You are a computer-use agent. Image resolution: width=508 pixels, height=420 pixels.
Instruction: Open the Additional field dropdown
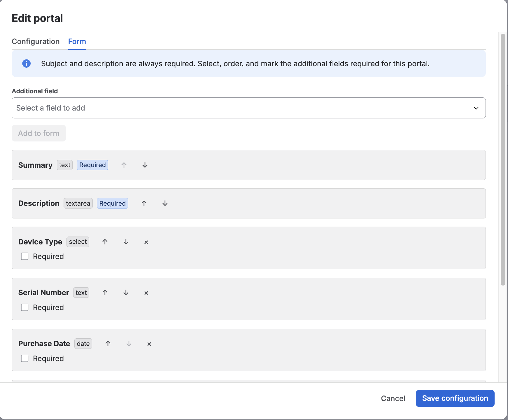(x=249, y=108)
